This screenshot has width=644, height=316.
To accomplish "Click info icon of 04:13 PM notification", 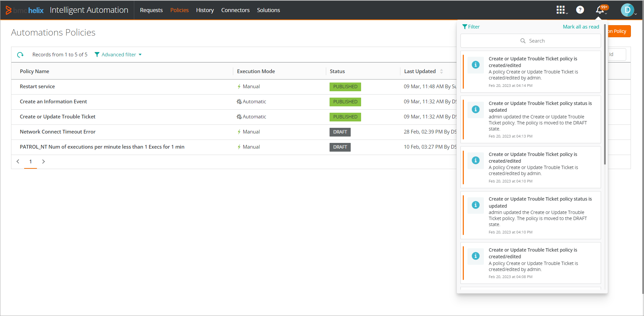I will 476,109.
